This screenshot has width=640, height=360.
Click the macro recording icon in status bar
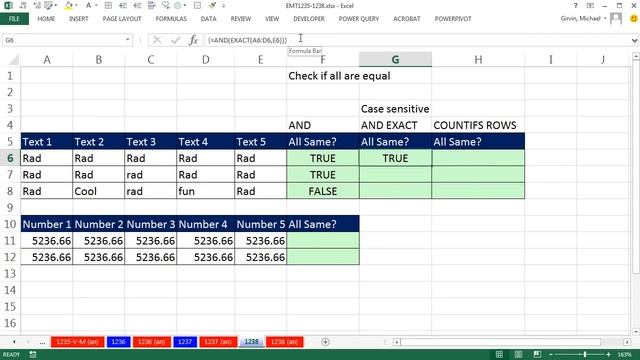(33, 354)
